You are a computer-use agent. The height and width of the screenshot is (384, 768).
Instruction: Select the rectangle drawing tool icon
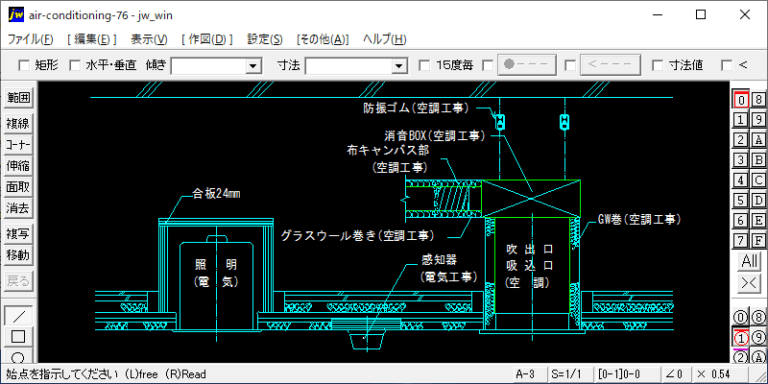18,337
